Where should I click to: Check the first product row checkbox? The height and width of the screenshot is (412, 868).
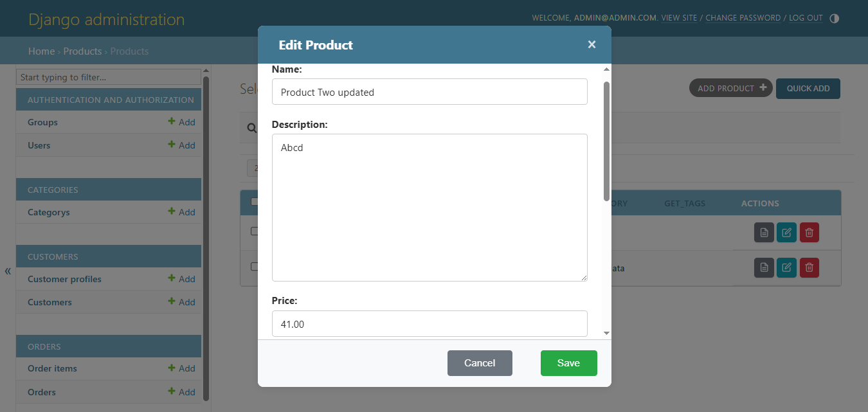[x=255, y=231]
